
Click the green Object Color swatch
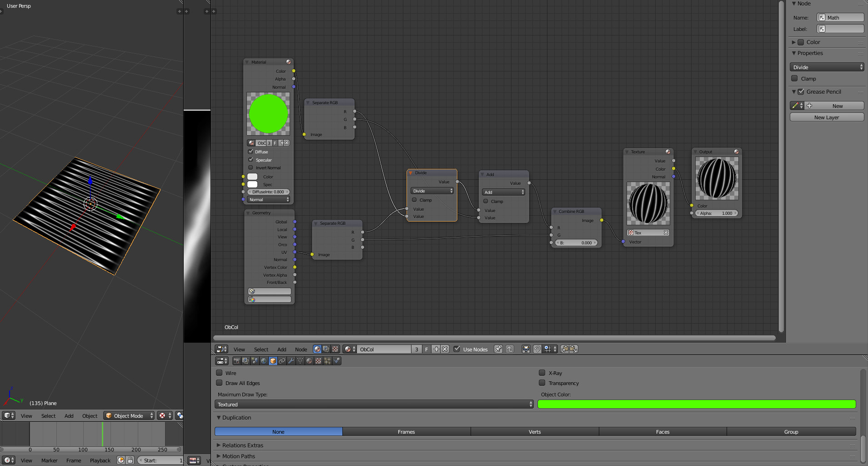[x=697, y=404]
